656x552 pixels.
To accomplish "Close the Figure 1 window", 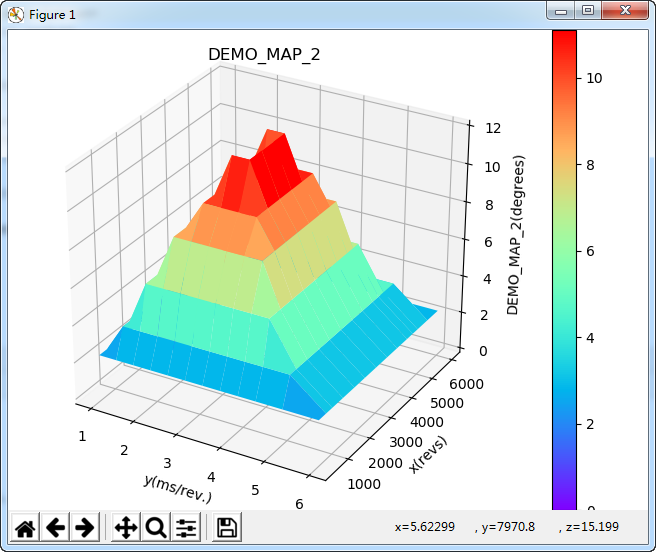I will pyautogui.click(x=625, y=11).
